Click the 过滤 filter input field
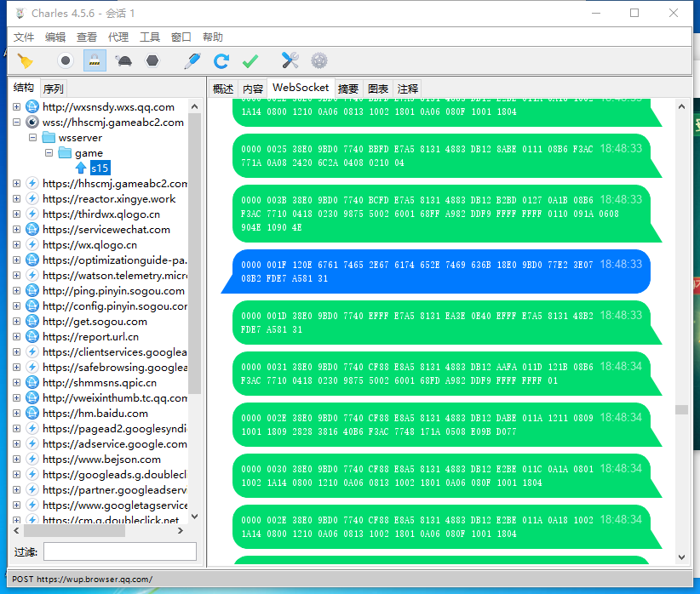This screenshot has height=594, width=700. pyautogui.click(x=120, y=551)
